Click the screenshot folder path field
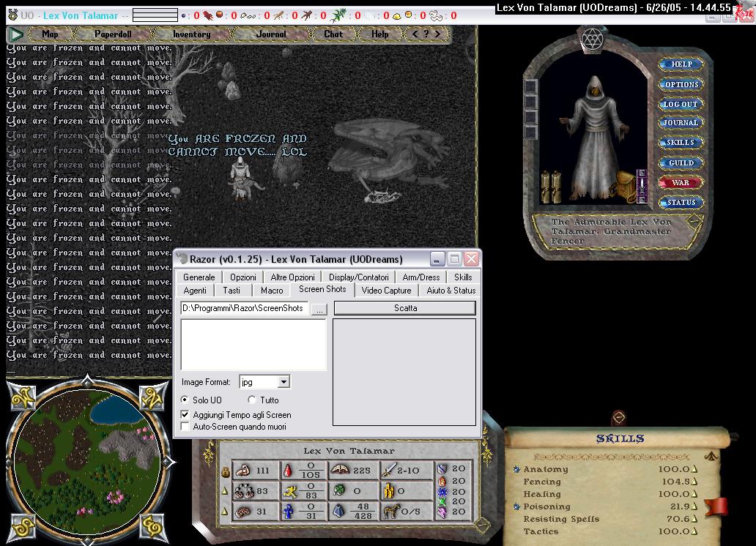 click(245, 308)
